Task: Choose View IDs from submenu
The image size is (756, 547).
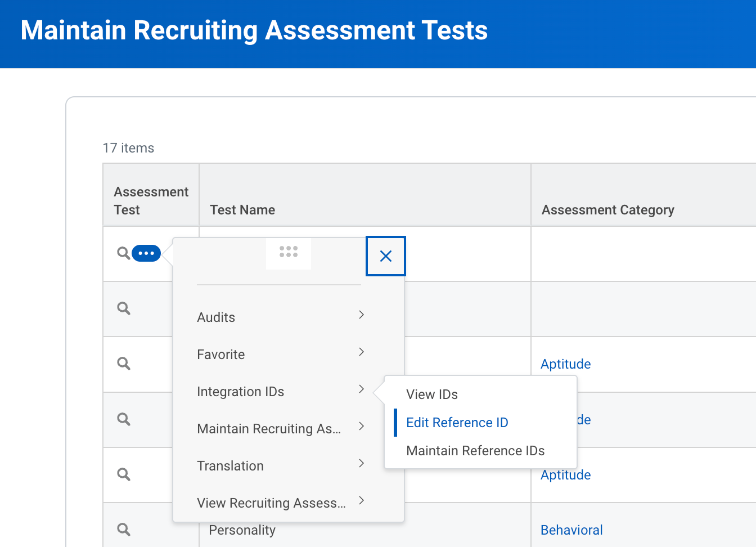Action: pyautogui.click(x=432, y=394)
